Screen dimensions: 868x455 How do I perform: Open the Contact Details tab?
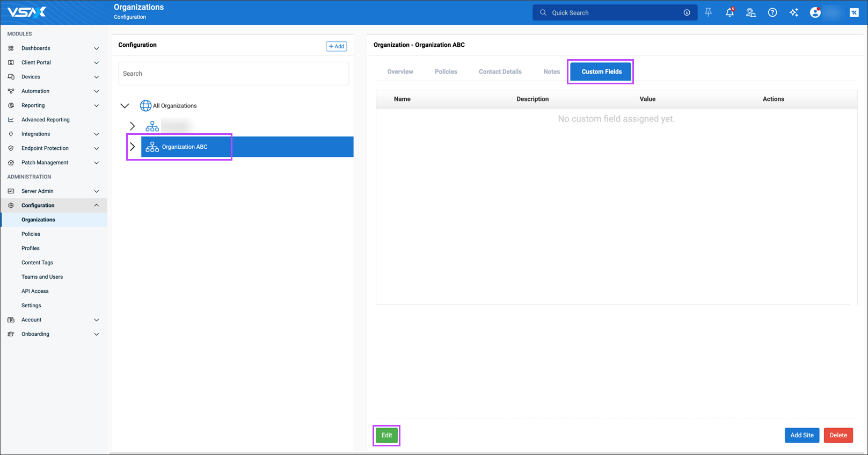click(500, 71)
